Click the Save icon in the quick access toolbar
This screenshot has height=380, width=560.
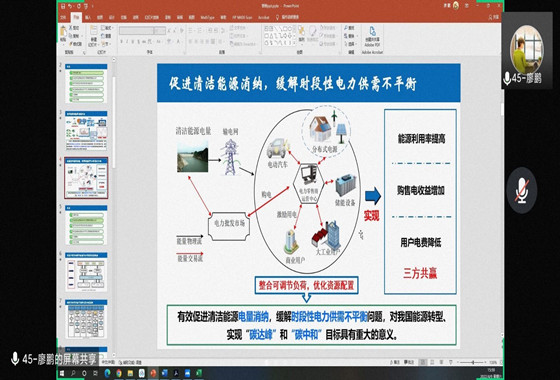pyautogui.click(x=63, y=6)
